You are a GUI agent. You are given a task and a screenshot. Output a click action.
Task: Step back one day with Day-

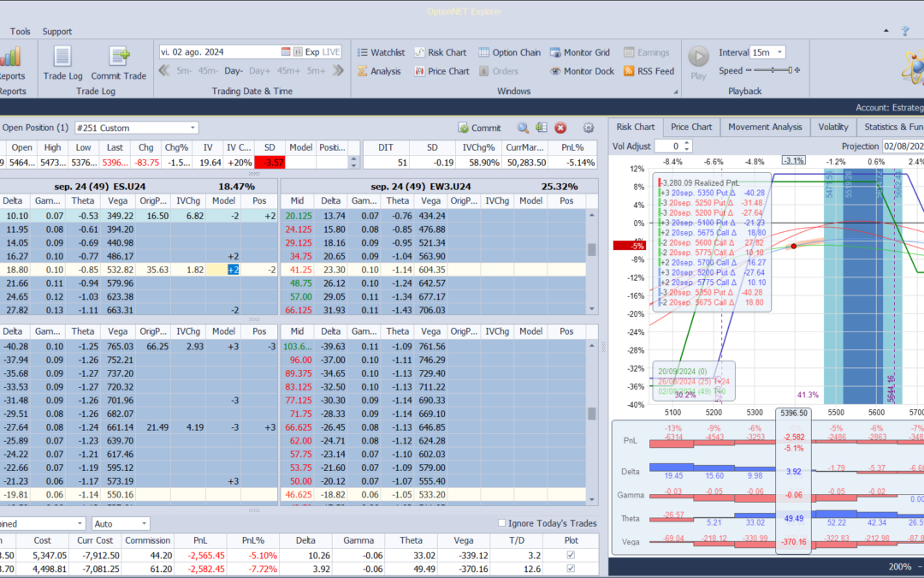[234, 71]
